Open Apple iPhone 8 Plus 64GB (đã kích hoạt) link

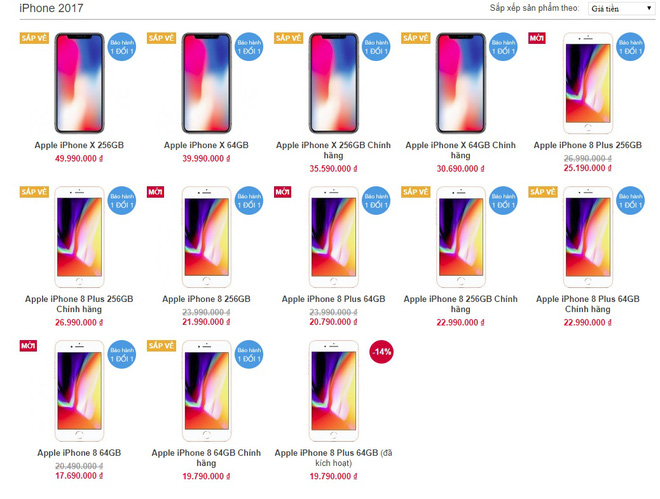click(x=333, y=458)
